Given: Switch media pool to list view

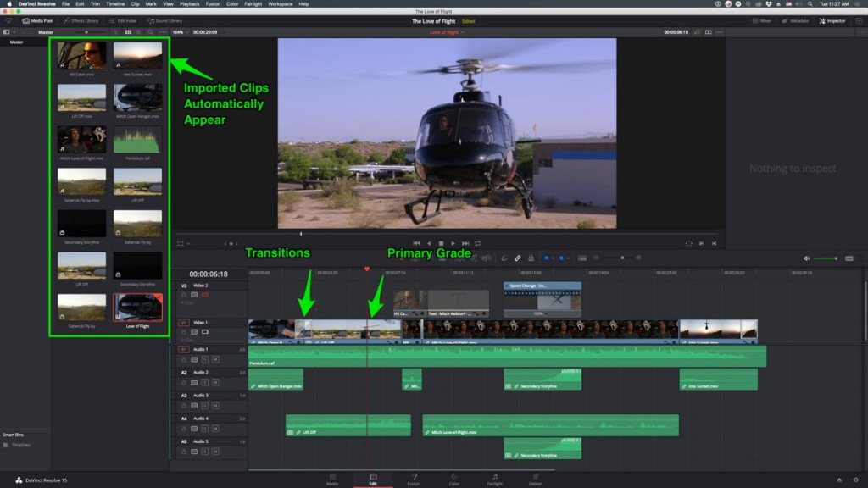Looking at the screenshot, I should (x=138, y=32).
